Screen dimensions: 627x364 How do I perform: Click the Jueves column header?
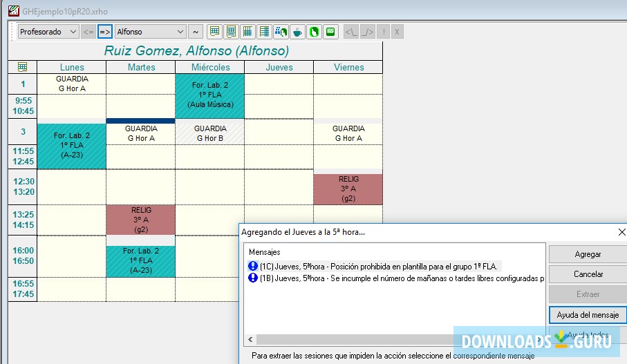point(279,67)
